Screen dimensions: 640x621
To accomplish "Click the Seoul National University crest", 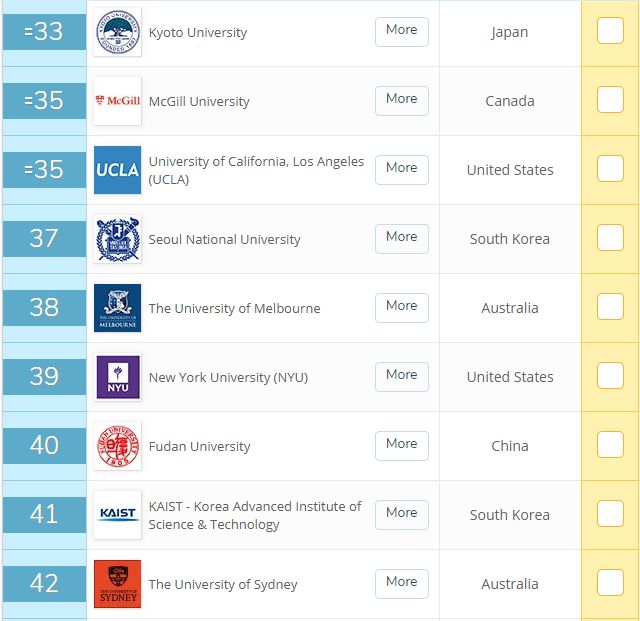I will pos(117,239).
